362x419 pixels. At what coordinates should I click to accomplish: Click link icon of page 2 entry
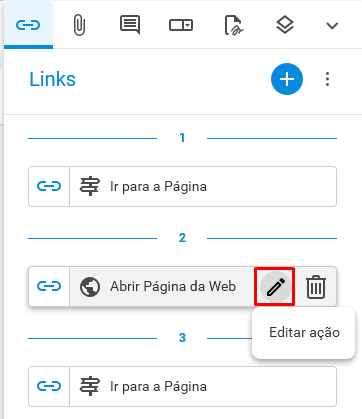tap(49, 286)
